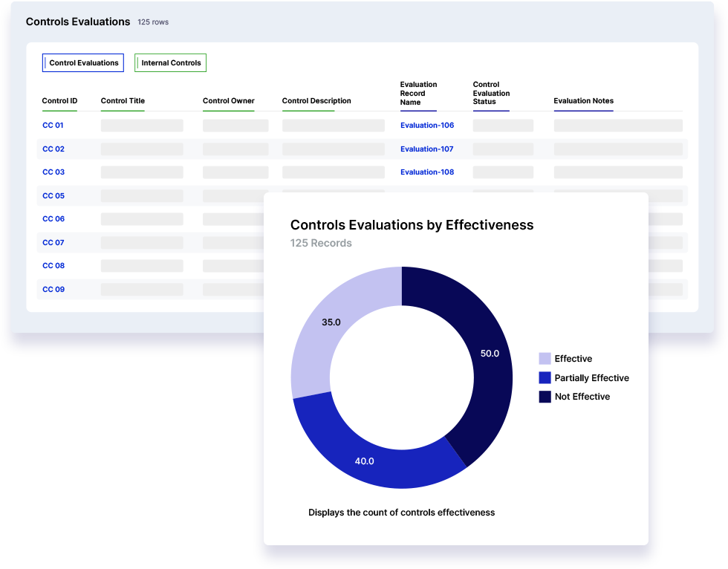
Task: Open the CC 01 control link
Action: [53, 126]
